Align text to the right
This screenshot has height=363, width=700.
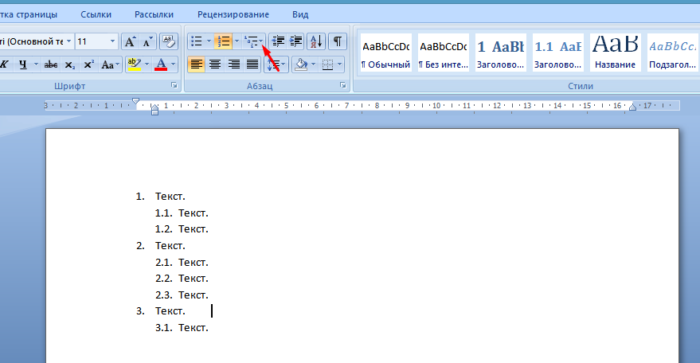(x=233, y=65)
